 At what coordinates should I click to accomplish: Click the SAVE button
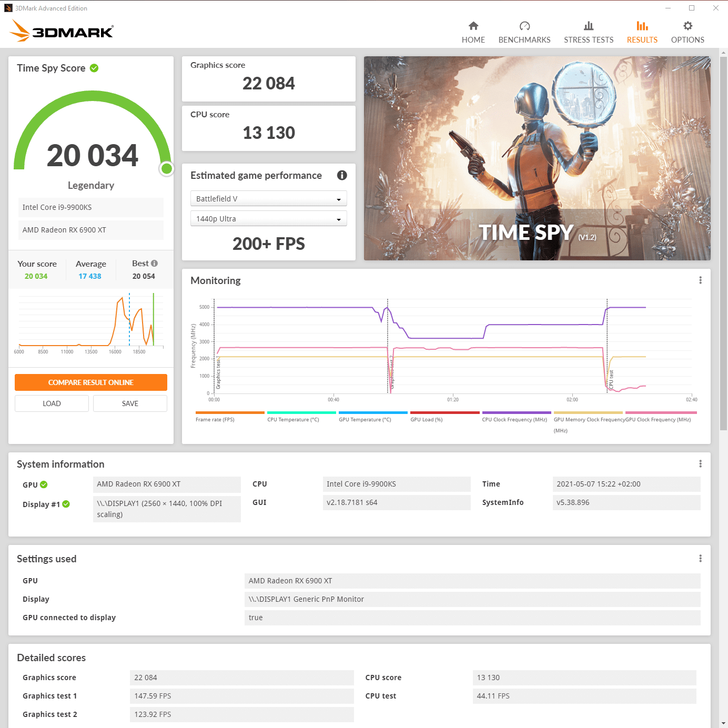[130, 403]
